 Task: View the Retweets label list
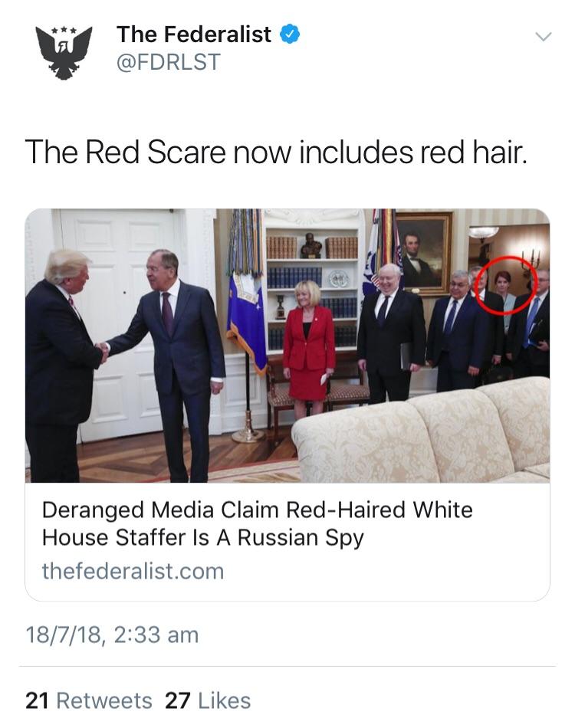pos(104,700)
